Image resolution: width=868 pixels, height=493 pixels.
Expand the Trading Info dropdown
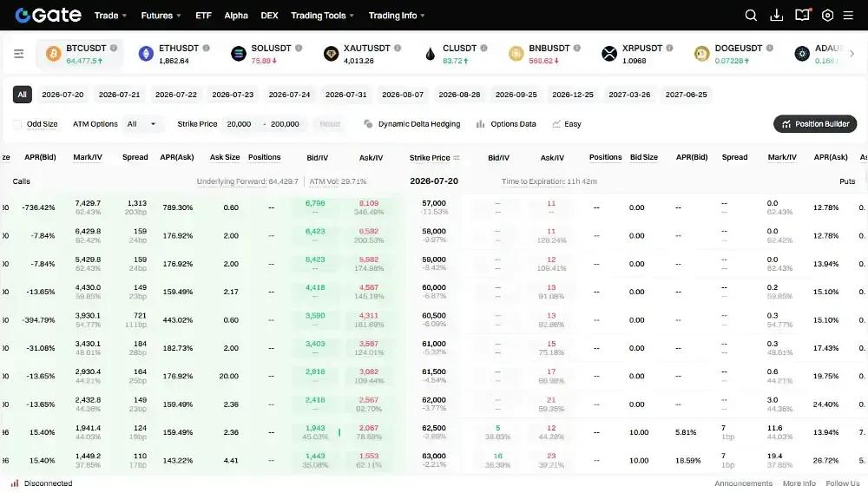coord(397,16)
